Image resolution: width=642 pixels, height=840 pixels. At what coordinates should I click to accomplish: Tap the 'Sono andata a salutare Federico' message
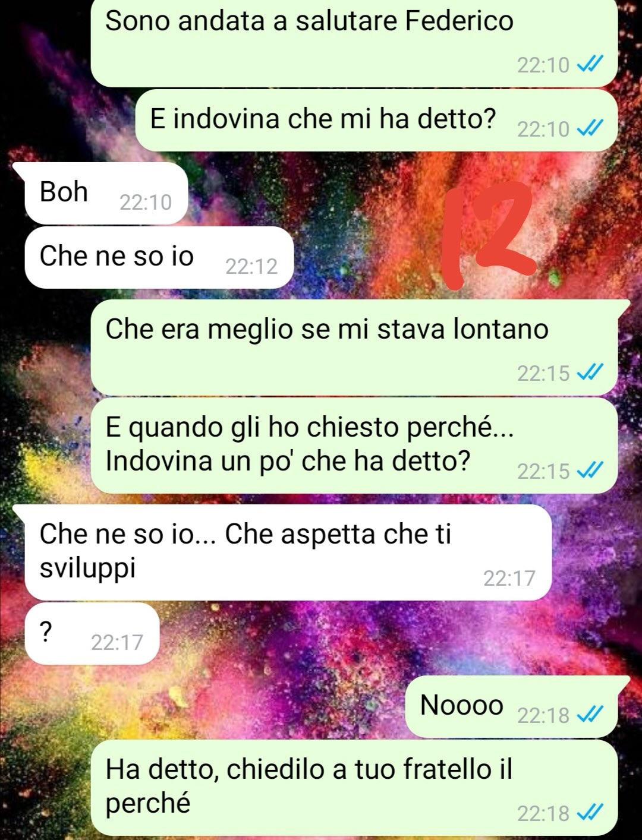[x=354, y=43]
